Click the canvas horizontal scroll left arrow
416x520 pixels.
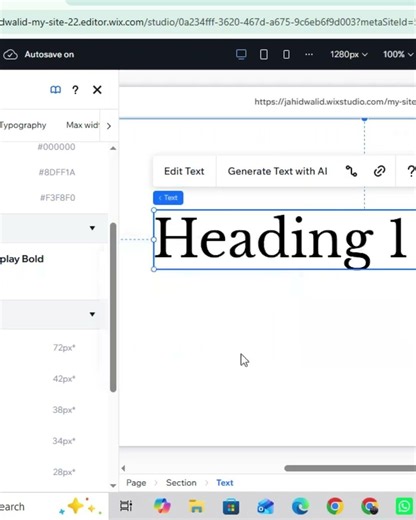click(x=123, y=468)
